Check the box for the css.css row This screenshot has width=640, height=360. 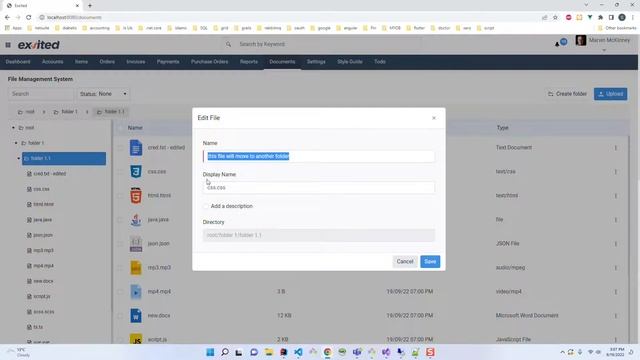[x=120, y=172]
